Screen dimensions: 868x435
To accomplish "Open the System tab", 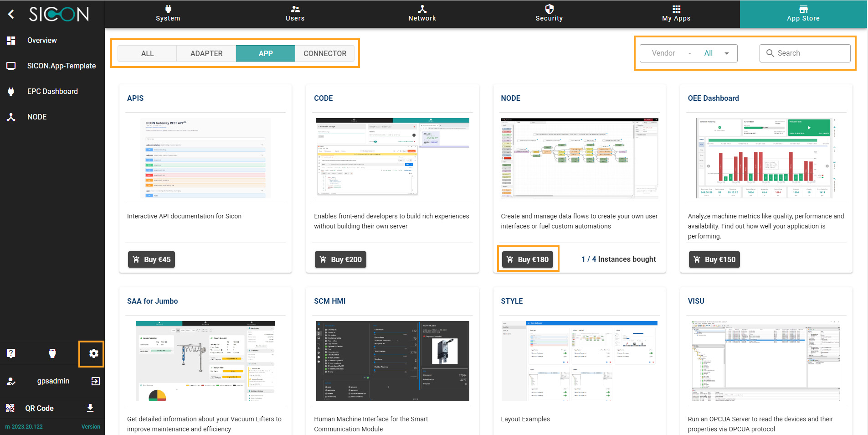I will 168,14.
